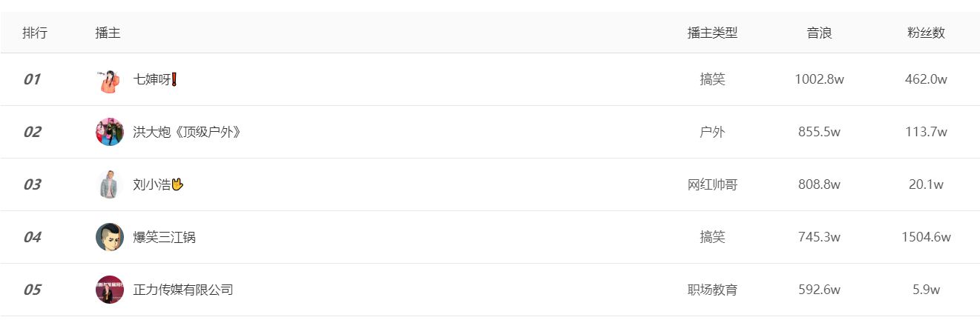Click the 播主类型 column header
This screenshot has width=980, height=320.
(x=712, y=33)
